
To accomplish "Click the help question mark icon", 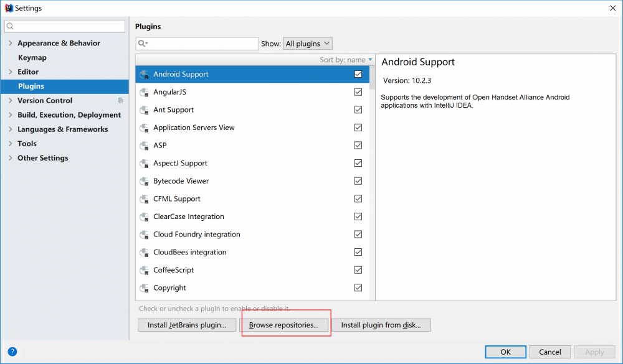I will [12, 352].
